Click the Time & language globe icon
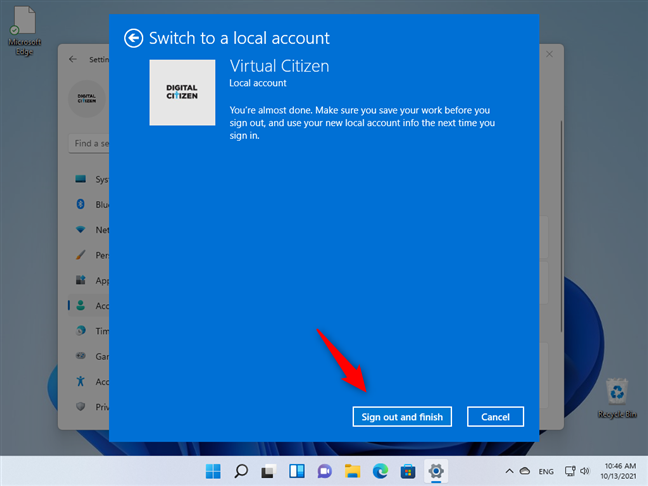 (81, 331)
